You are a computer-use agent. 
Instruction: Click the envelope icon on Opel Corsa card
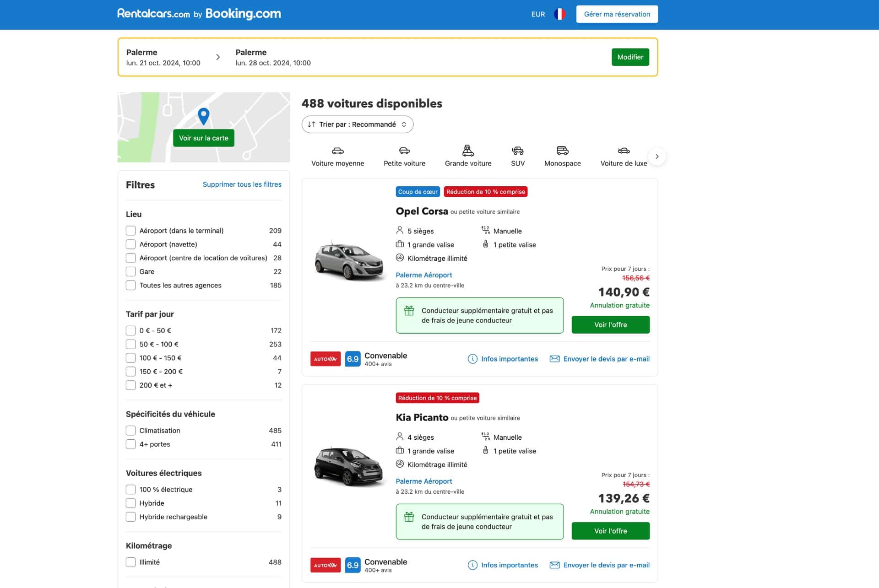pos(554,359)
